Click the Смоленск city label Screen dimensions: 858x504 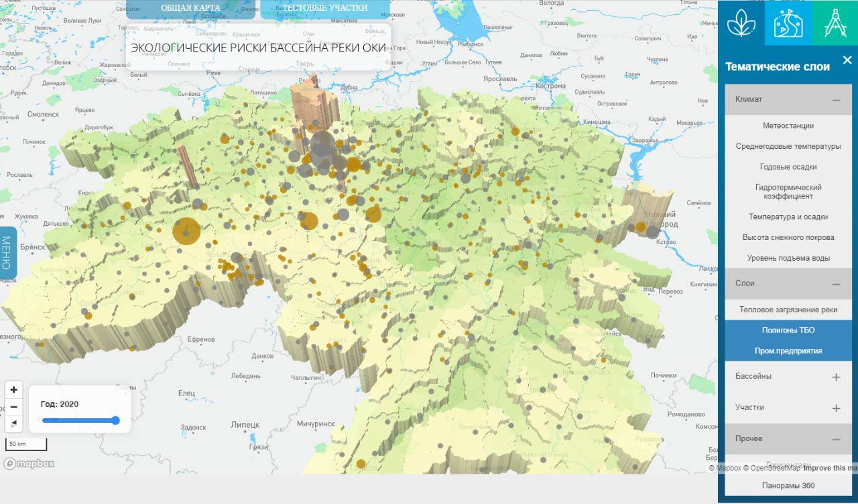(44, 114)
